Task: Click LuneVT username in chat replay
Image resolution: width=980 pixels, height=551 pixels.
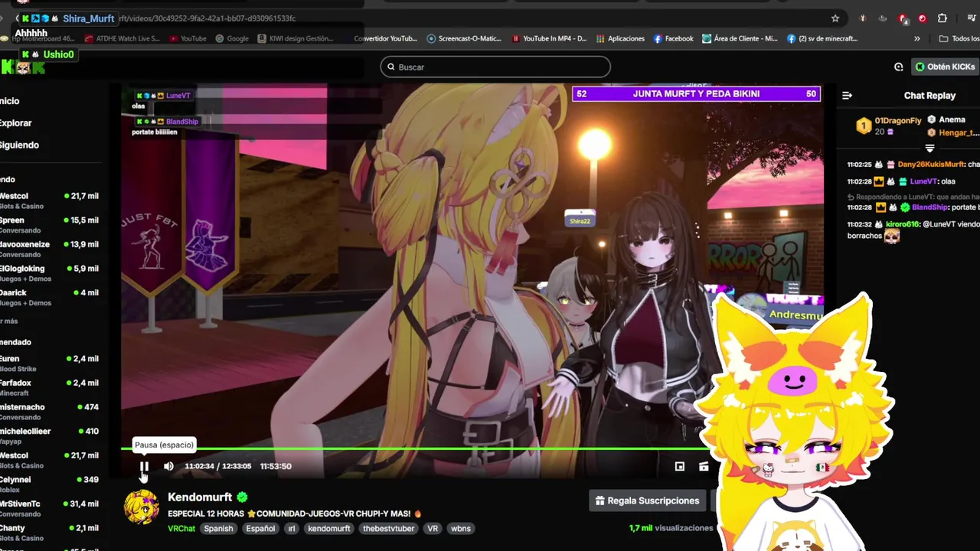Action: [923, 181]
